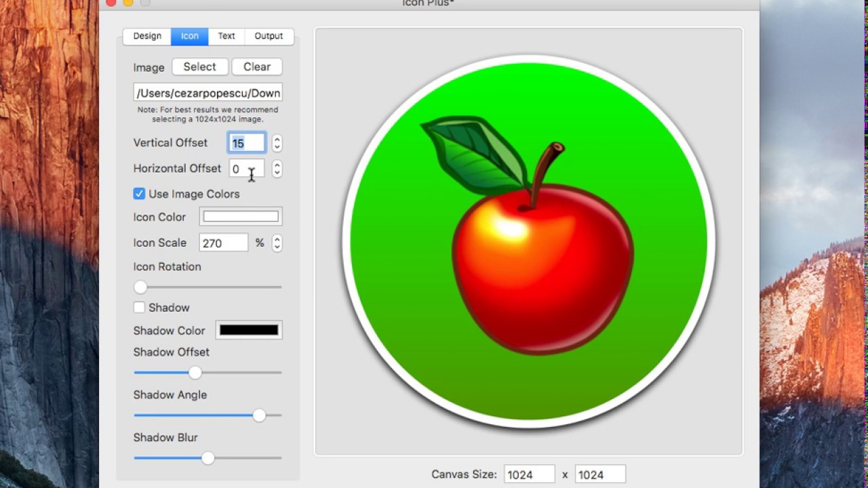
Task: Click the Clear button to remove image
Action: coord(256,66)
